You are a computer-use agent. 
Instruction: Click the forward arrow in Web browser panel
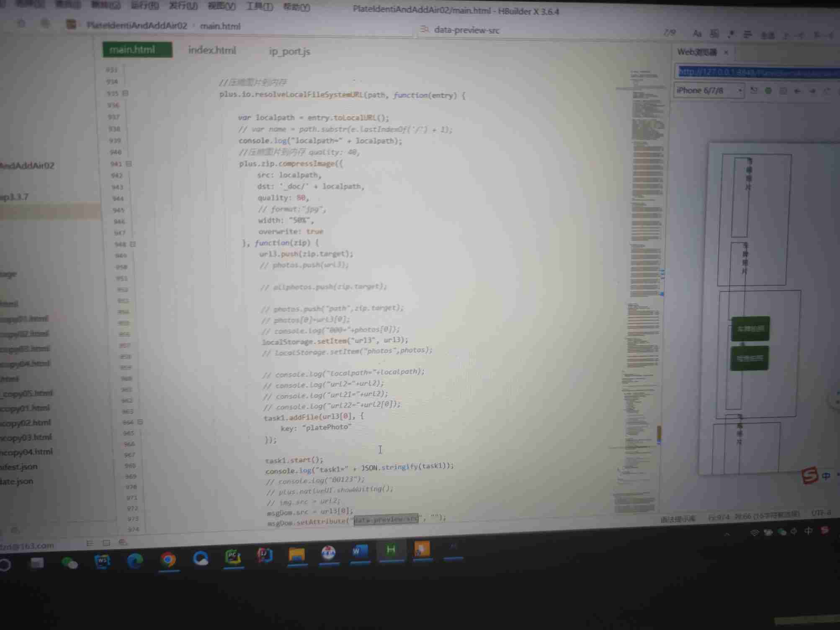click(x=812, y=91)
